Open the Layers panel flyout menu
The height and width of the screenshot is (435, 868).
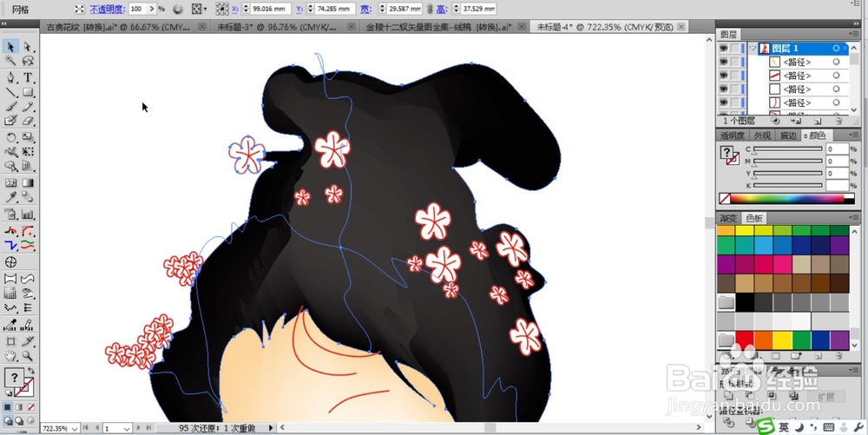[855, 35]
